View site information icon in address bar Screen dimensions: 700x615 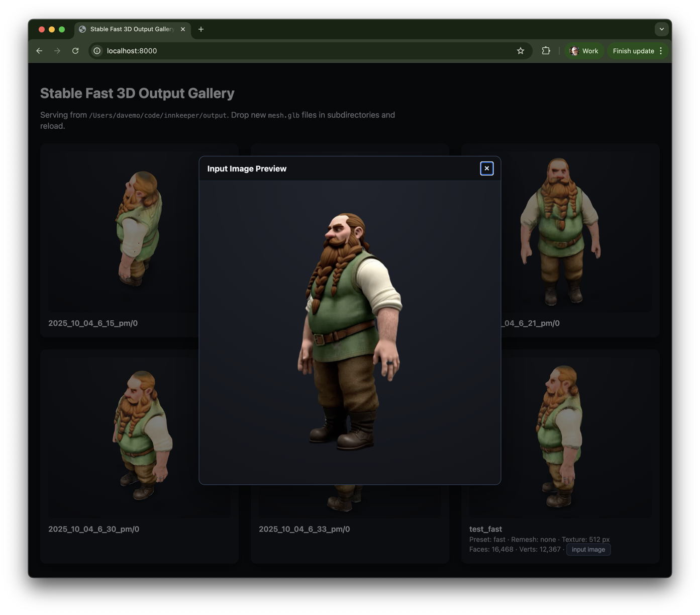(x=97, y=51)
